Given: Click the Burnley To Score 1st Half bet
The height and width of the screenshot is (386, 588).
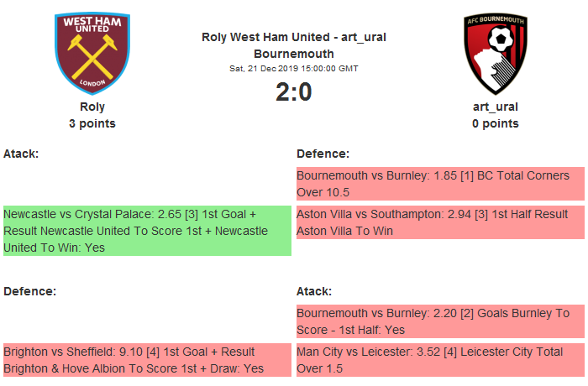Looking at the screenshot, I should point(440,321).
